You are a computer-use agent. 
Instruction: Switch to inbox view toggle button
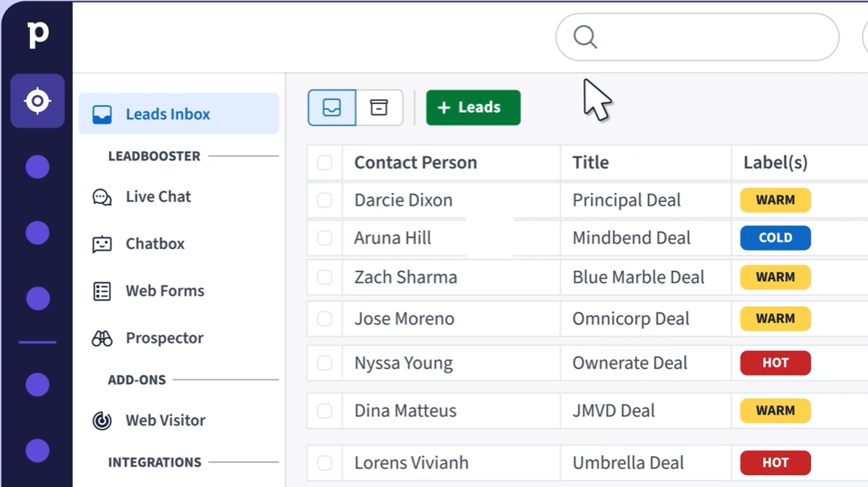pos(331,108)
